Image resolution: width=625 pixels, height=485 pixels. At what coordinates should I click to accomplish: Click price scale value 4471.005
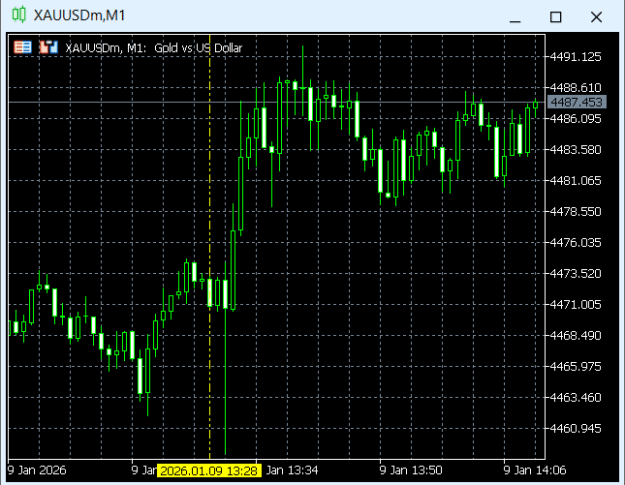tap(576, 305)
